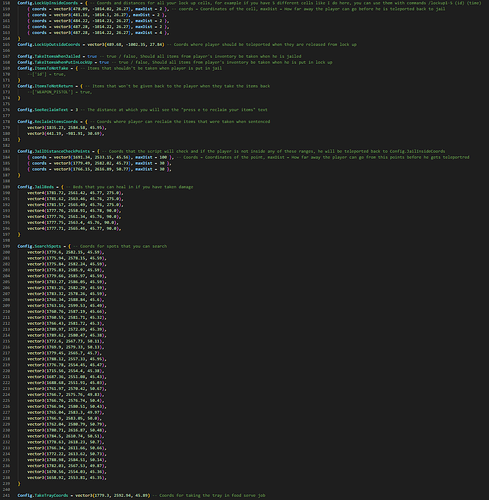Viewport: 489px width, 500px height.
Task: Click the true value of Config.TakeItemsWhenJailed
Action: tap(92, 56)
